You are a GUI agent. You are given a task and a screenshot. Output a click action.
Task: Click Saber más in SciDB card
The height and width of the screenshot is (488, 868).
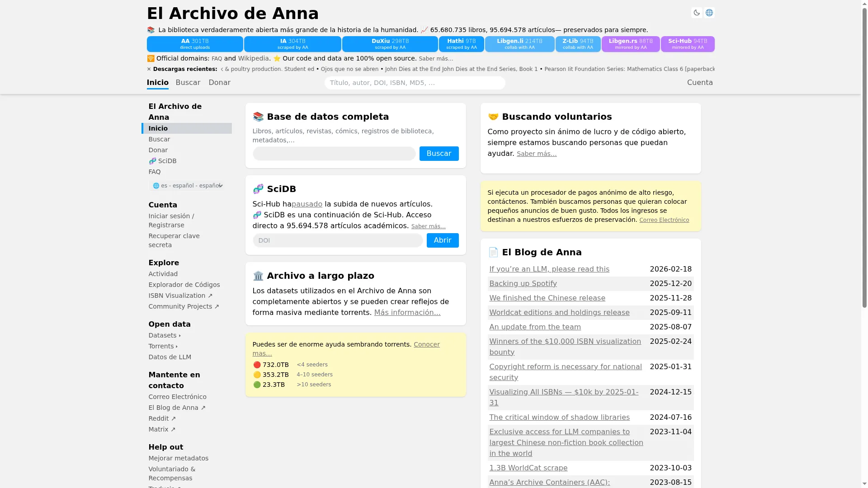(428, 226)
